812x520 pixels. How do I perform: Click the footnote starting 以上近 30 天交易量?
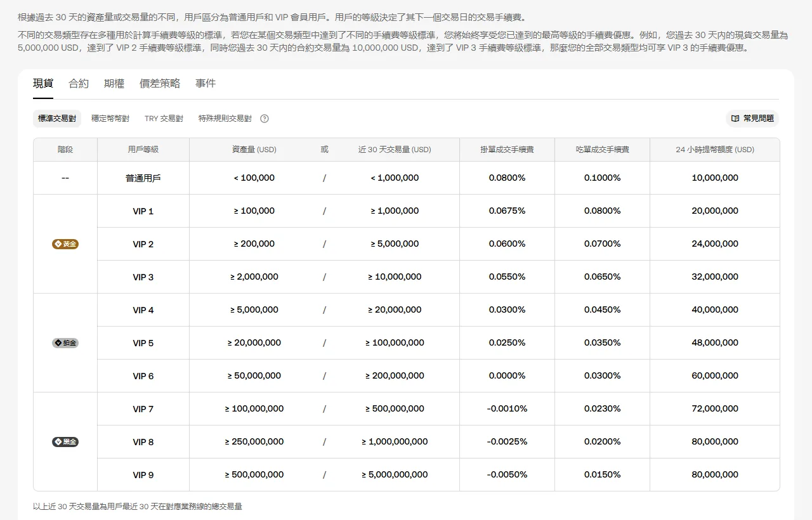pos(138,507)
